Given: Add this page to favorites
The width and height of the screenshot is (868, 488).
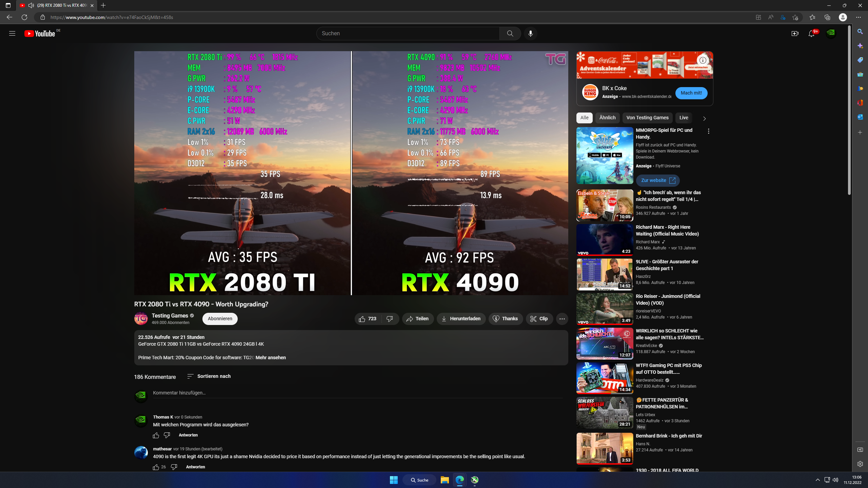Looking at the screenshot, I should click(x=795, y=17).
